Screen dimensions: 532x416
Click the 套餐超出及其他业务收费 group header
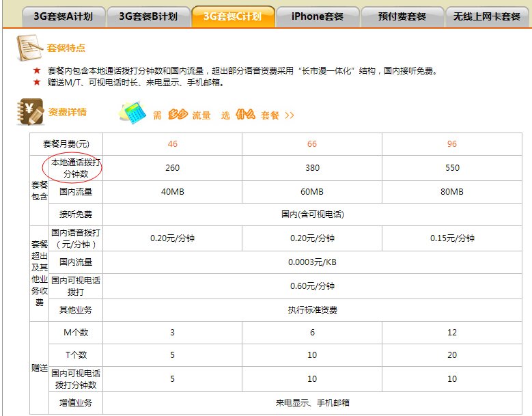pyautogui.click(x=40, y=273)
